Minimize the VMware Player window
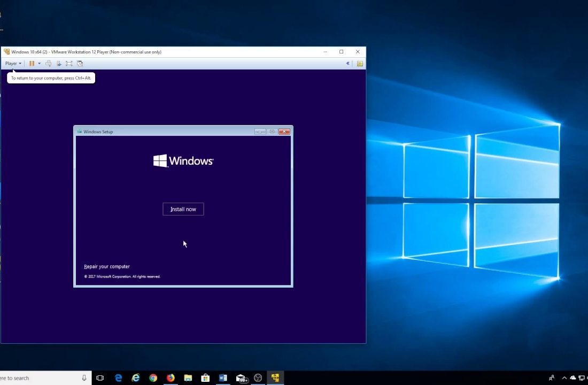The width and height of the screenshot is (588, 385). (x=325, y=52)
